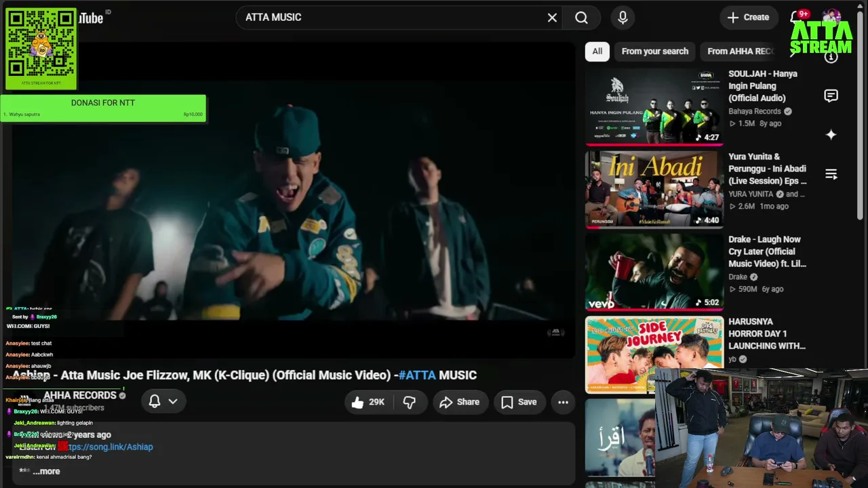Open the Side Journey video thumbnail

(654, 354)
